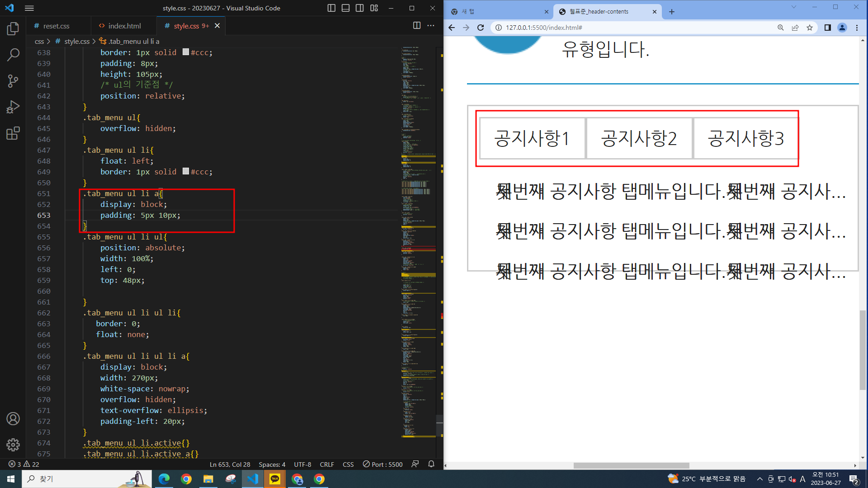The image size is (868, 488).
Task: Switch to the index.html editor tab
Action: 124,26
